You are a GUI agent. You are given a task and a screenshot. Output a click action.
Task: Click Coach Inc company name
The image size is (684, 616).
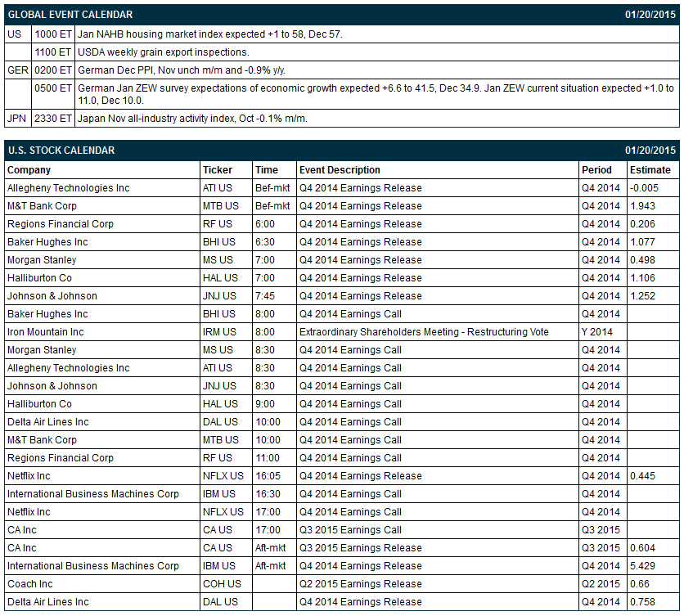click(29, 584)
